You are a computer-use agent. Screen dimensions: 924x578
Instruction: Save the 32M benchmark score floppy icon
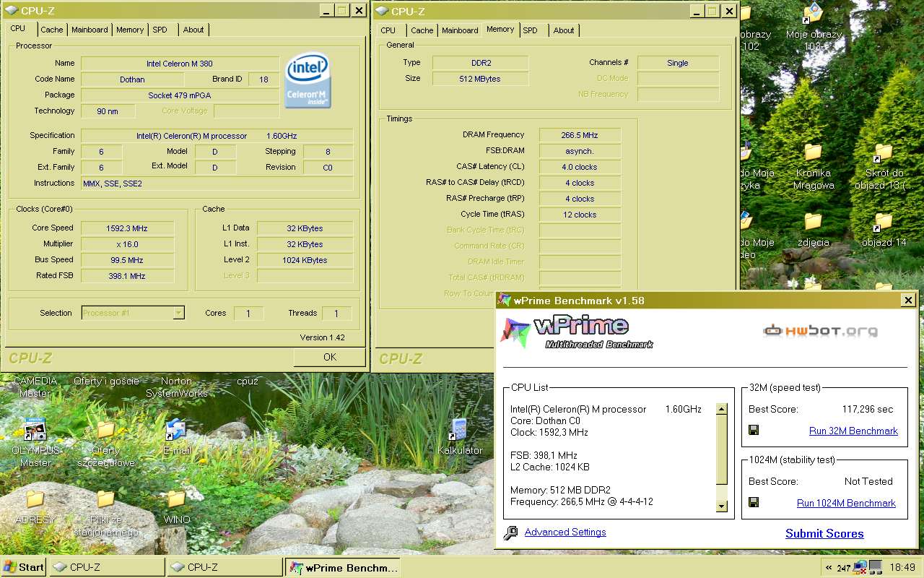(754, 431)
